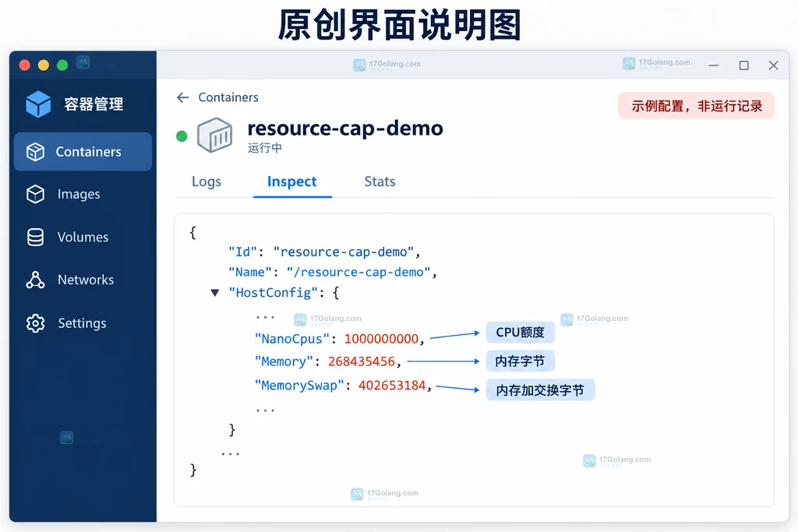This screenshot has height=532, width=798.
Task: Click the NanoCpus value 1000000000
Action: coord(381,339)
